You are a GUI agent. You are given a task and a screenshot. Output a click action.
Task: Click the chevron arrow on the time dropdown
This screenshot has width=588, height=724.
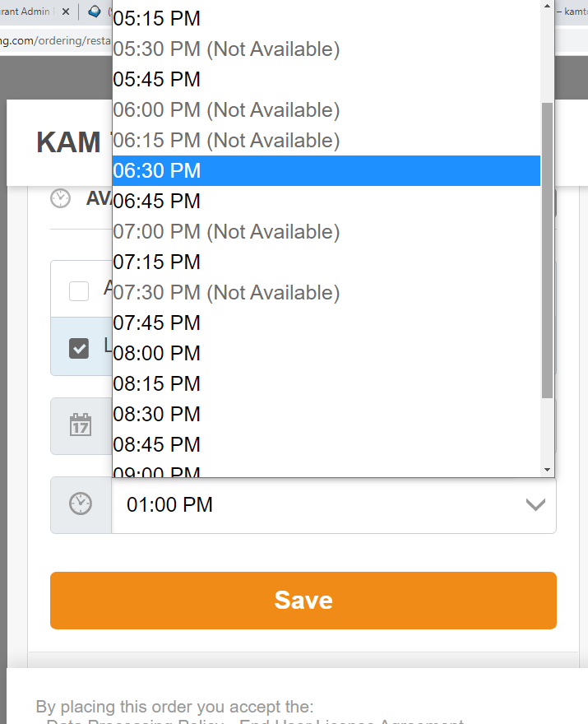click(535, 504)
